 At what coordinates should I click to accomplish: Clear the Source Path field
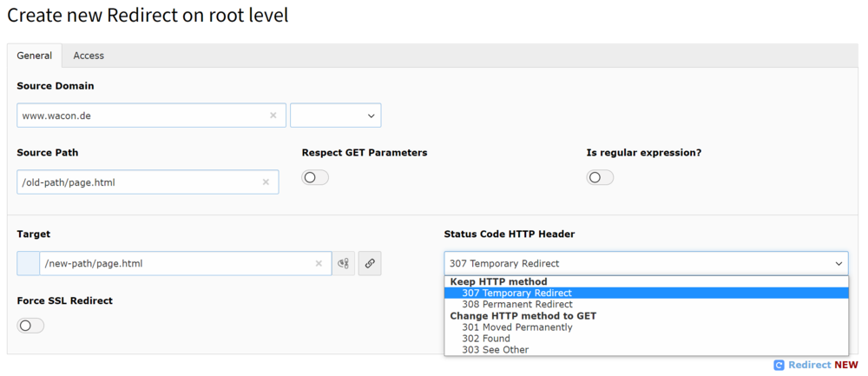(x=266, y=182)
